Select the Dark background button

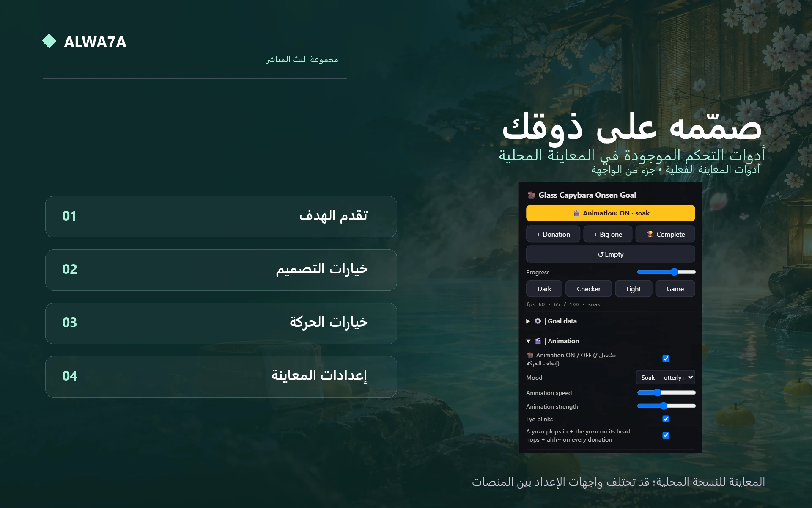[544, 289]
